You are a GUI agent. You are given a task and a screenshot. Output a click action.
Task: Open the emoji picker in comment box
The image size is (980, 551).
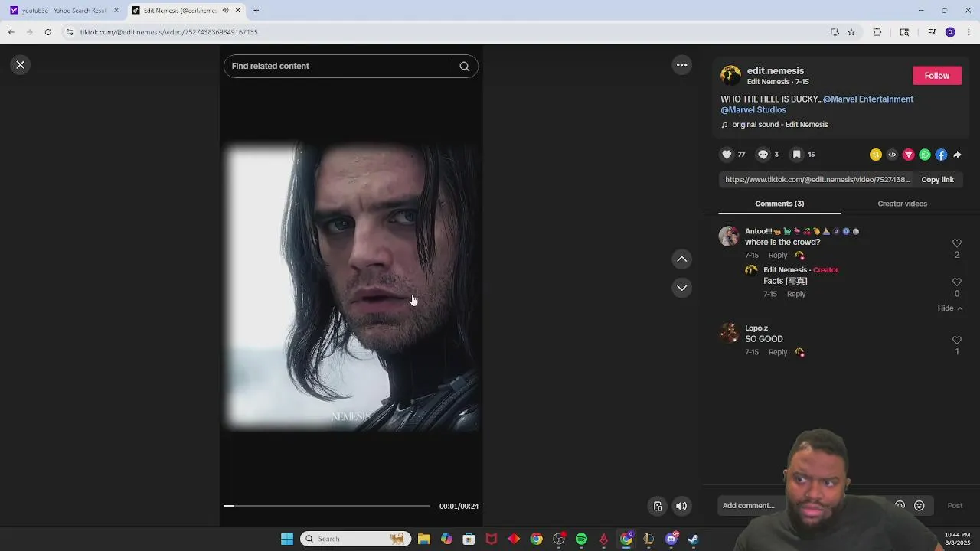tap(920, 506)
